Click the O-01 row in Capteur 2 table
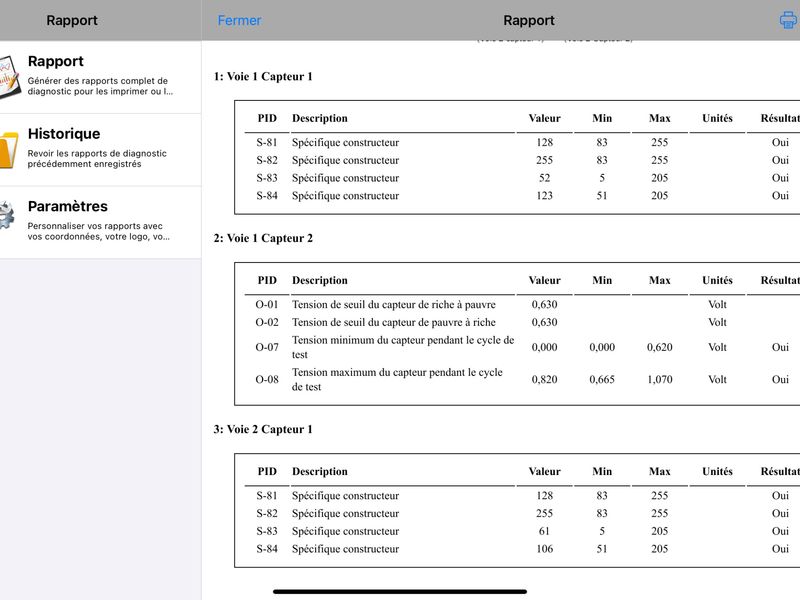Image resolution: width=800 pixels, height=600 pixels. (522, 305)
